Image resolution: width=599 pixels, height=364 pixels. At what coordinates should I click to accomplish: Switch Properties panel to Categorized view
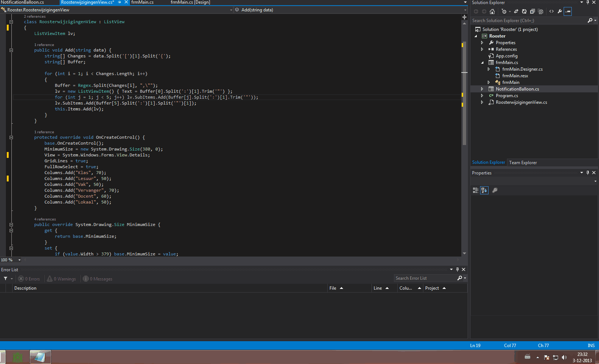(476, 190)
